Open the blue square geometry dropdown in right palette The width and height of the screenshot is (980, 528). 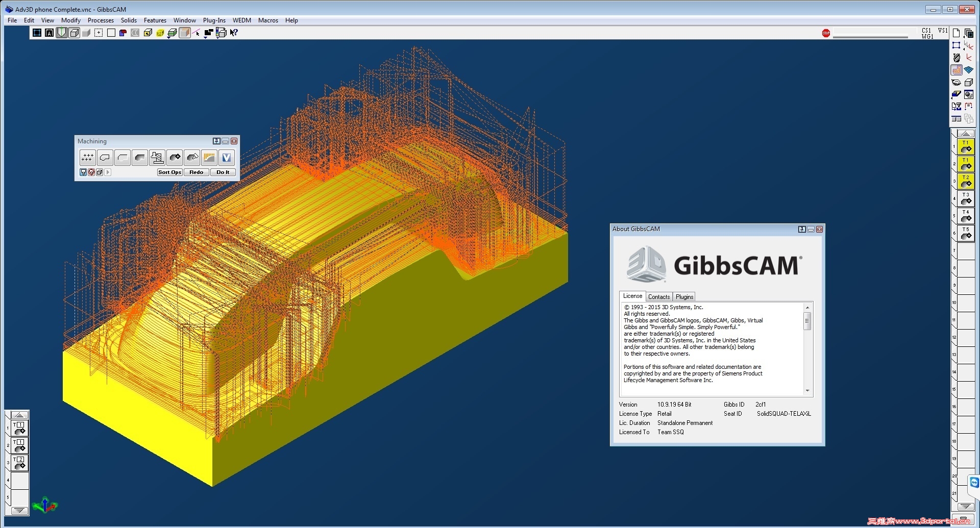[x=956, y=45]
